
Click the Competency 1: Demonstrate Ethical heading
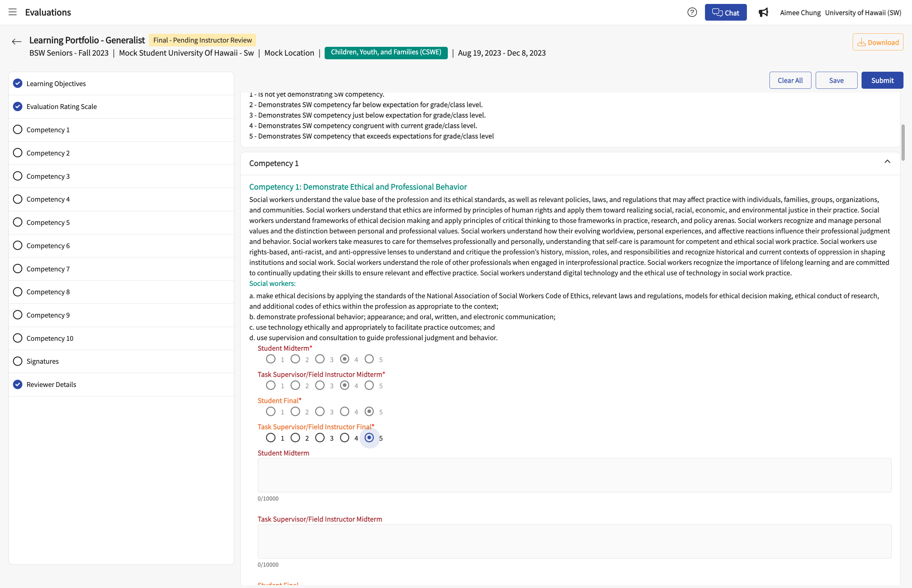point(358,187)
